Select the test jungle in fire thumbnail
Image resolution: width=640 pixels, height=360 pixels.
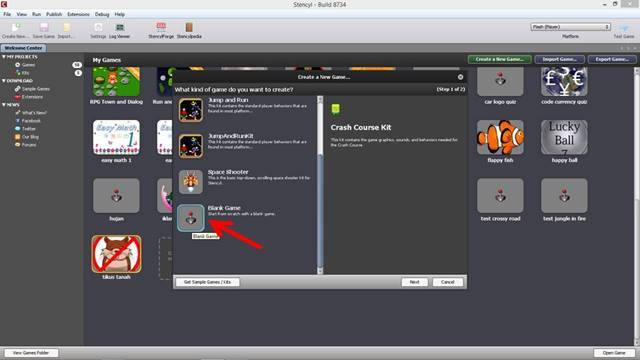pyautogui.click(x=564, y=196)
